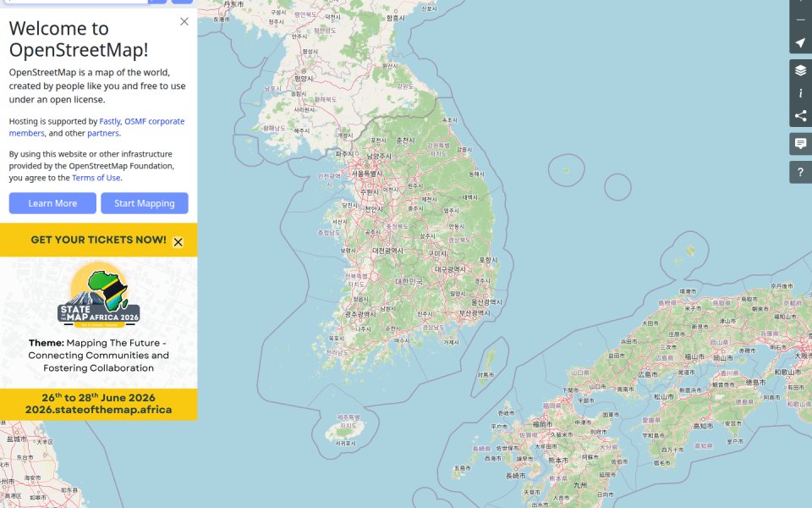
Task: Zoom out the map with minus button
Action: coord(801,19)
